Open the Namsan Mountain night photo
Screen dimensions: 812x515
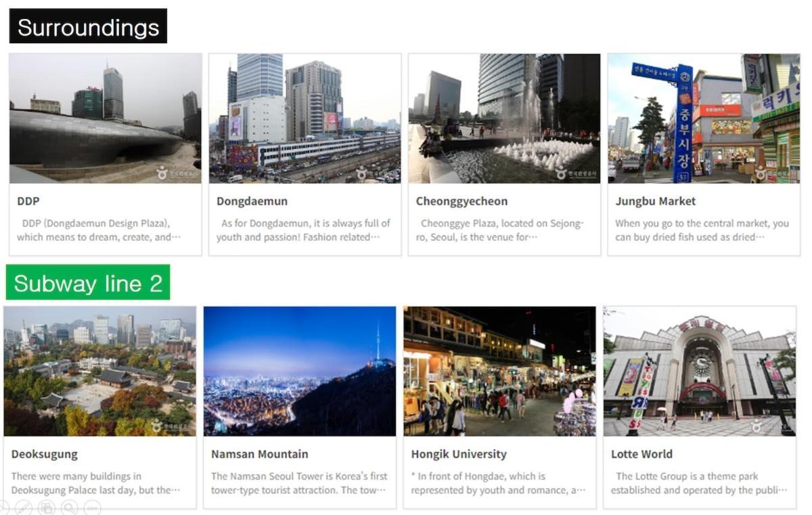click(x=300, y=371)
